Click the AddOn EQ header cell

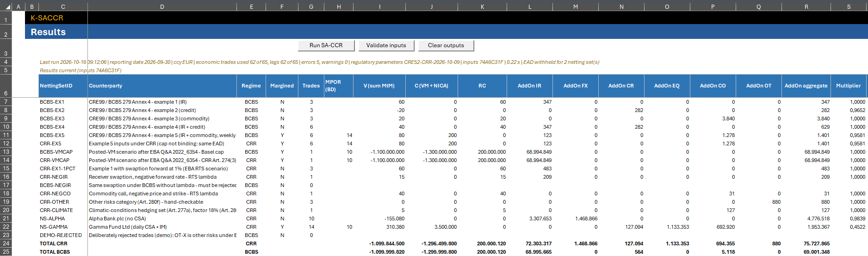point(667,86)
